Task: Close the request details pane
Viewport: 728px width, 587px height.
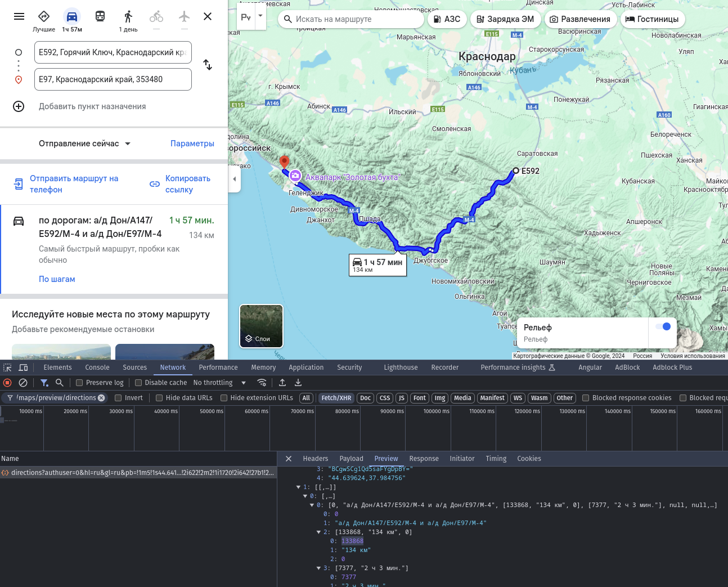Action: [x=289, y=459]
